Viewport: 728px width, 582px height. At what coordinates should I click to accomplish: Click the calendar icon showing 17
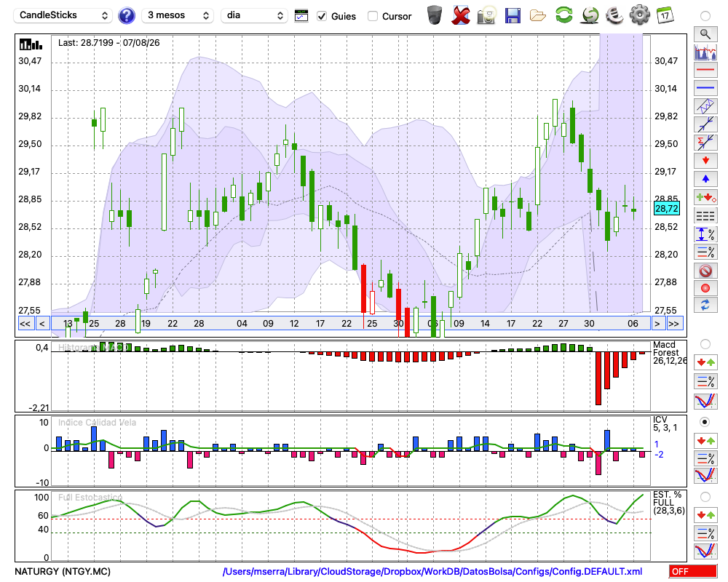665,15
